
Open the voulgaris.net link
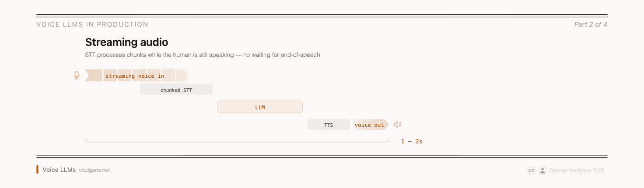pos(94,170)
